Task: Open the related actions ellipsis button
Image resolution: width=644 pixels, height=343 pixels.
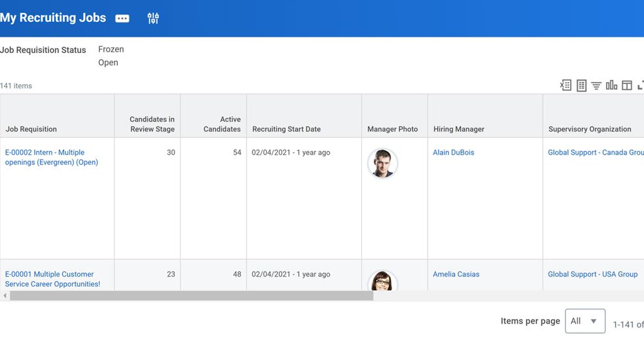Action: tap(122, 19)
